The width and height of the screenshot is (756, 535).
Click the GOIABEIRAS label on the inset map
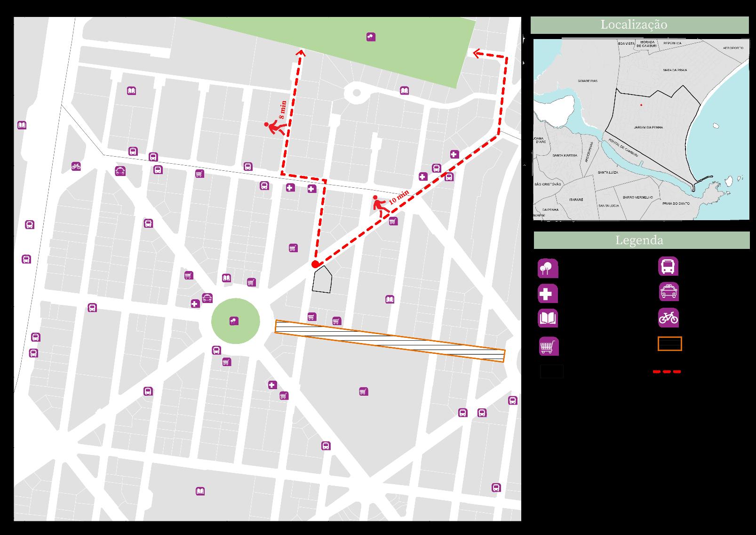click(588, 81)
